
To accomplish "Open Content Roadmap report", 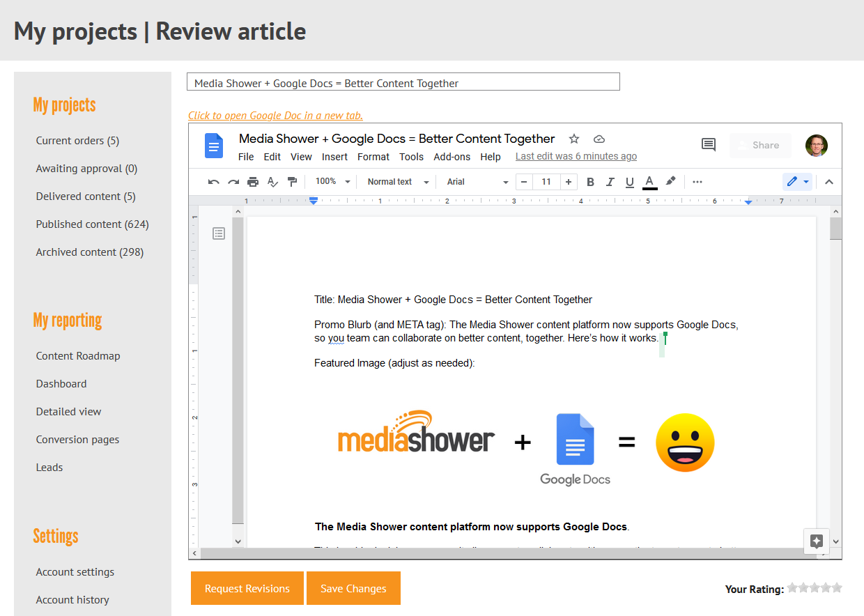I will pos(78,356).
